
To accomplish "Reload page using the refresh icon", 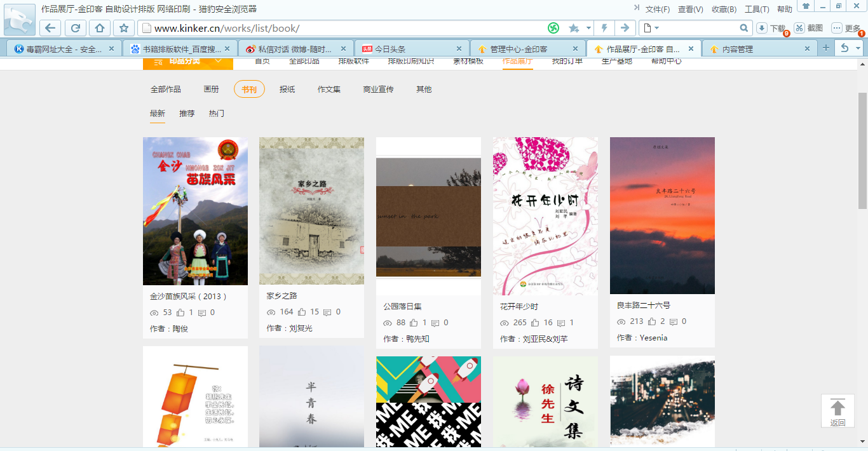I will [75, 28].
